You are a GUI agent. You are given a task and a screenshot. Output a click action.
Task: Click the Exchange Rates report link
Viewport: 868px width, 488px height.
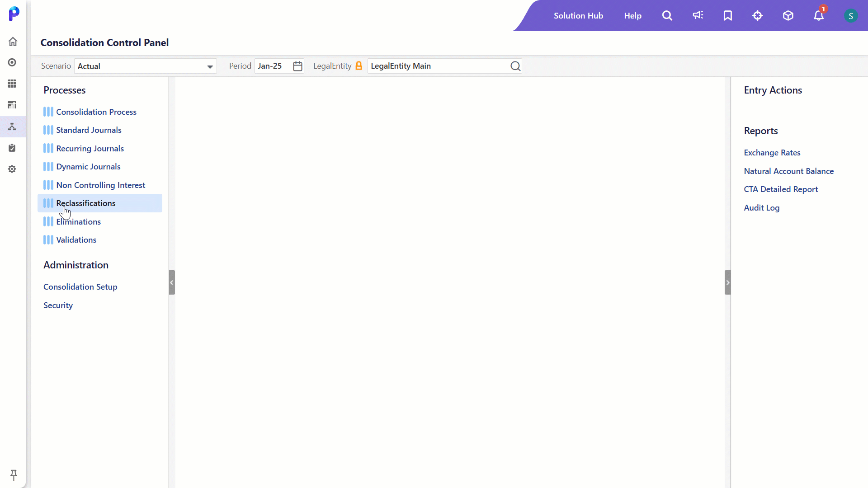pos(773,153)
